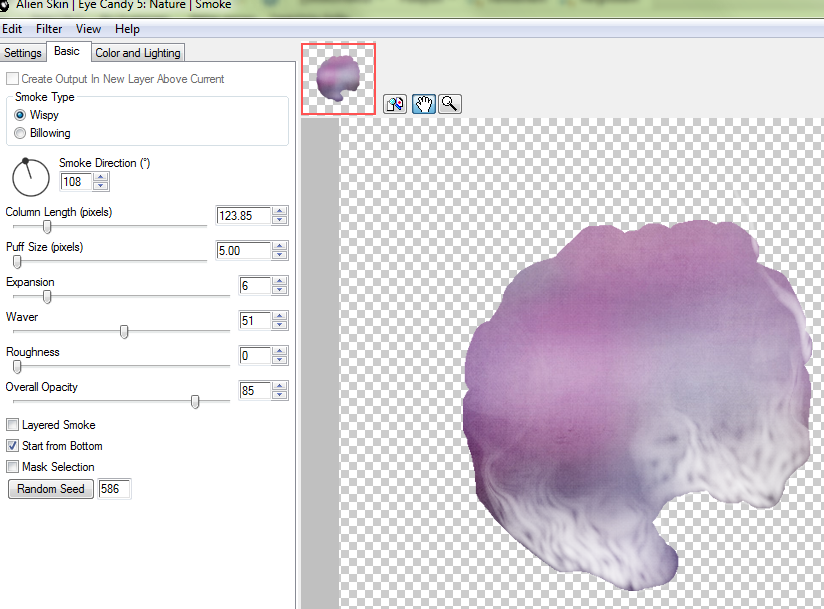Click the Smoke Direction angle dial
The image size is (824, 609).
[x=30, y=178]
